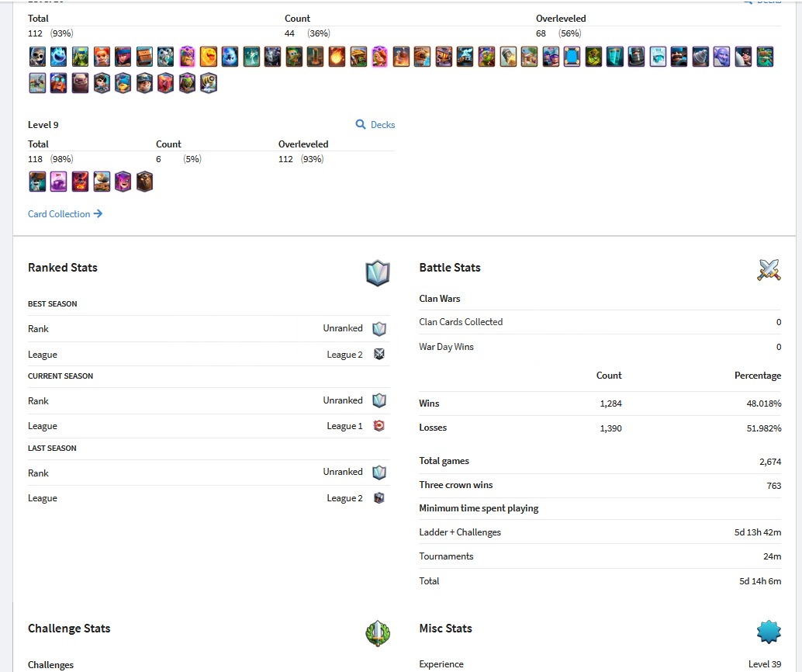Select the Goblin Drill card icon
Screen dimensions: 802x672
(700, 57)
